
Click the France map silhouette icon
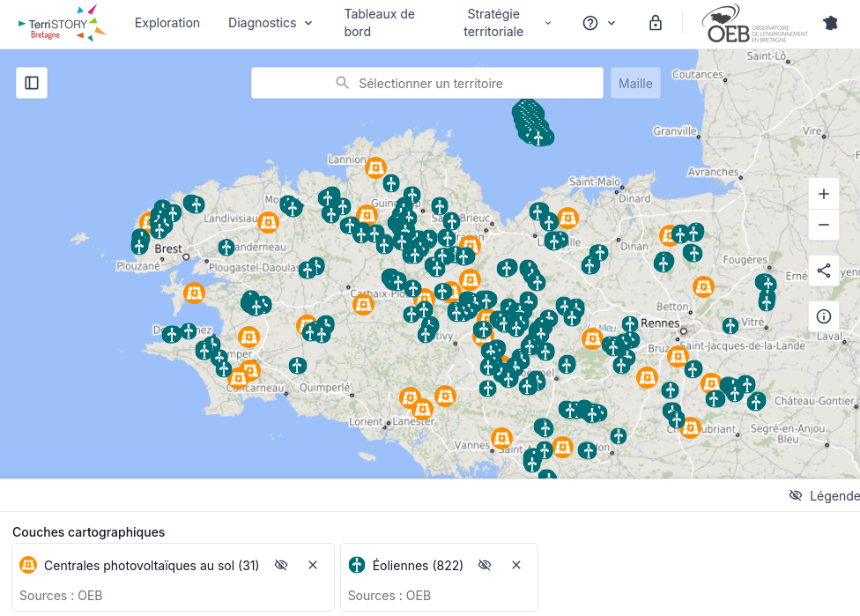click(x=831, y=23)
